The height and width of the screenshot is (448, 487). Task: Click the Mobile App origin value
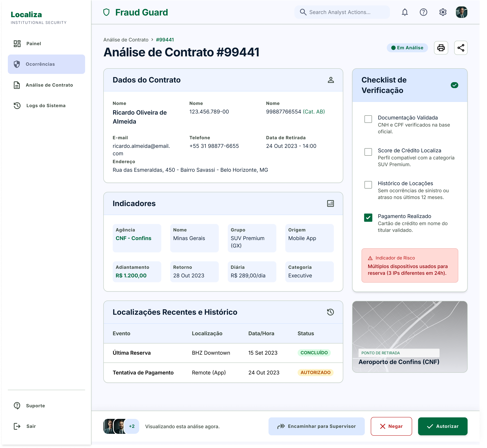[x=302, y=238]
